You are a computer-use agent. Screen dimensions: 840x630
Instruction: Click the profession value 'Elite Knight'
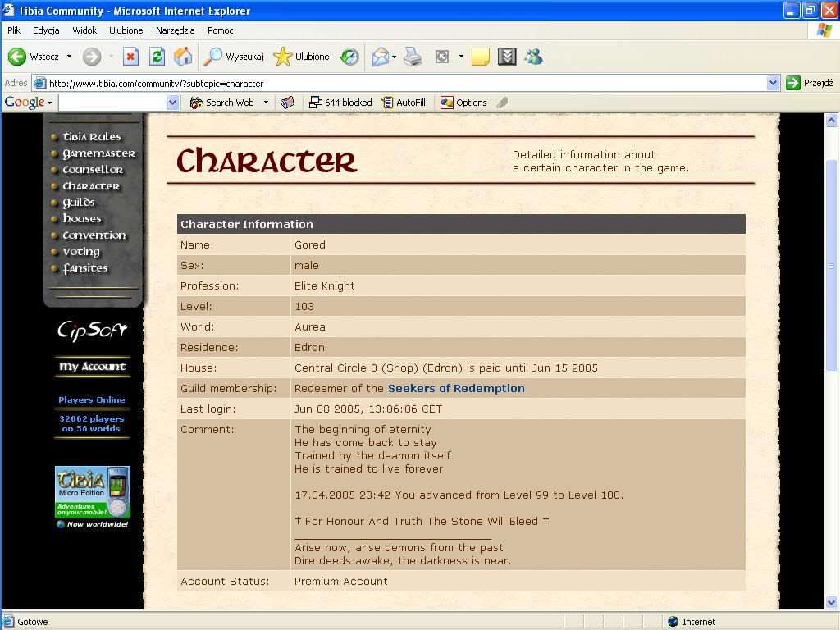[325, 286]
